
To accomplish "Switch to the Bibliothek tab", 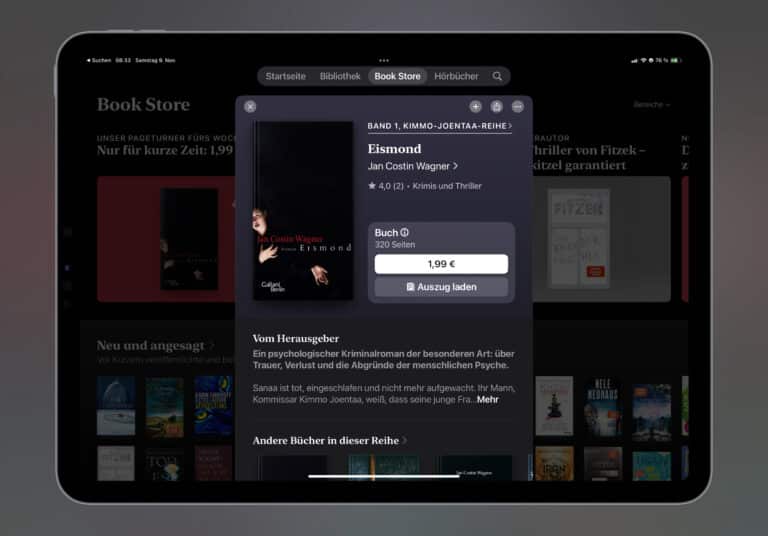I will coord(340,76).
